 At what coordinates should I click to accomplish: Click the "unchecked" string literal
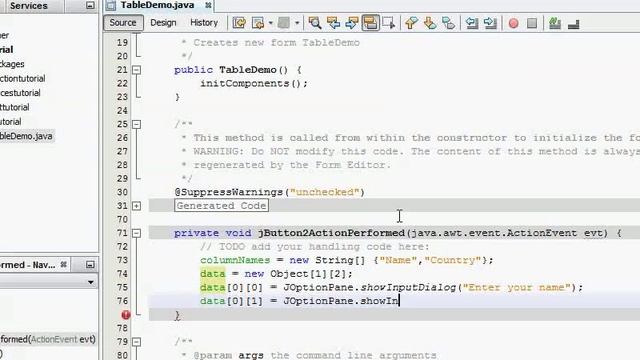[324, 192]
